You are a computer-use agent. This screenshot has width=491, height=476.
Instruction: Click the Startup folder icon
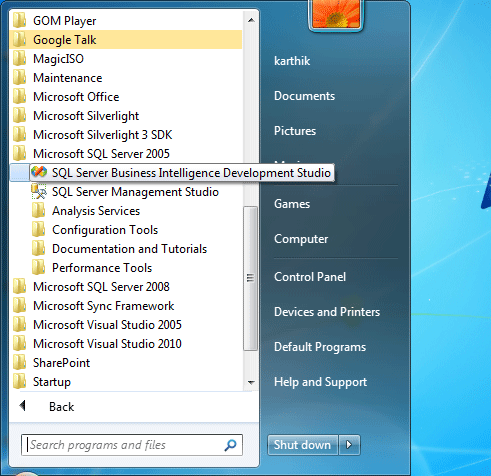(x=19, y=382)
